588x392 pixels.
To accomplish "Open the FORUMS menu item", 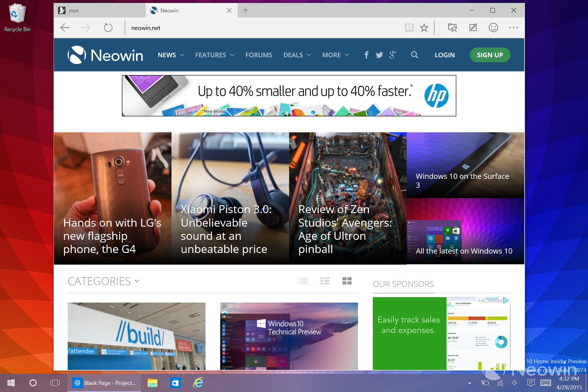I will tap(259, 55).
